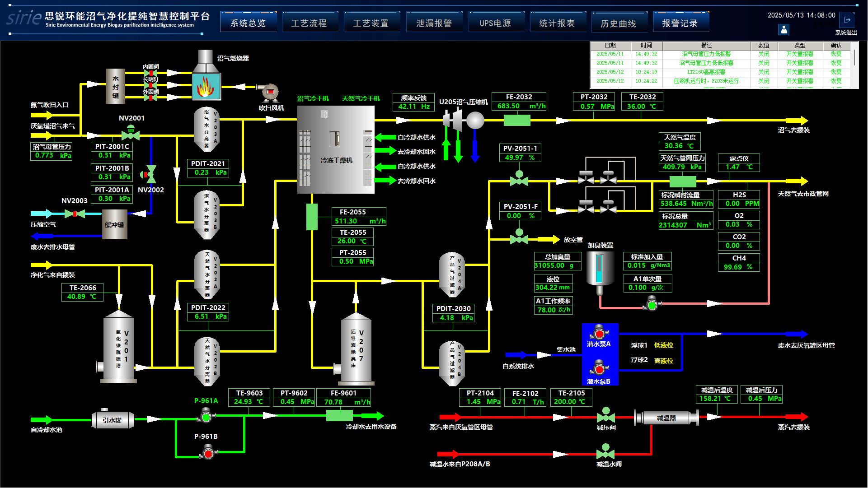Click the 沼气燃烧器 flame icon

[206, 87]
